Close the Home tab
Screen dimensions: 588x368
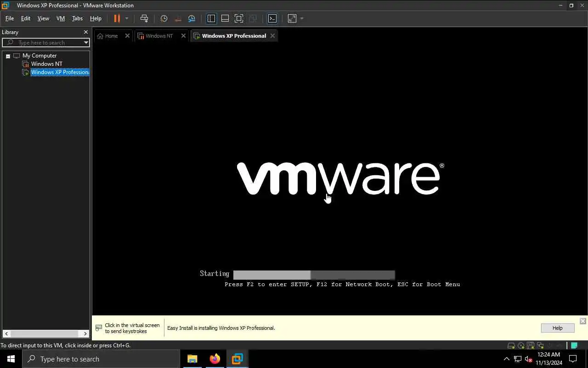[127, 36]
